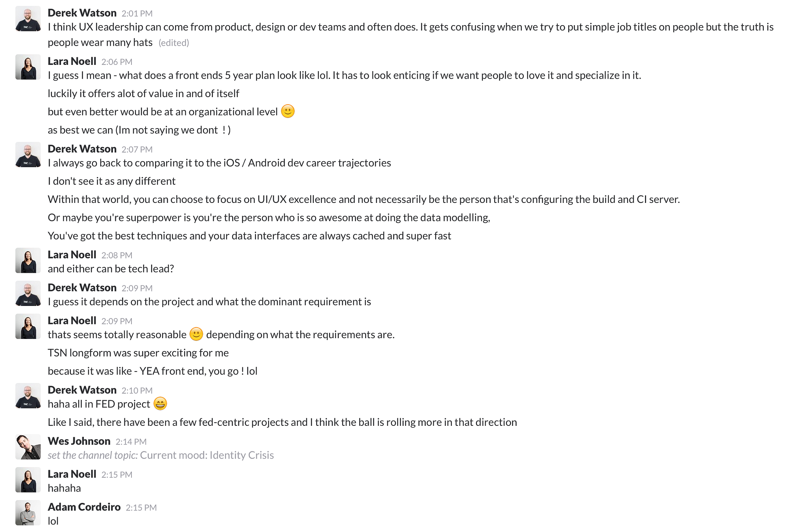
Task: Click the Adam Cordeiro username
Action: pos(84,507)
